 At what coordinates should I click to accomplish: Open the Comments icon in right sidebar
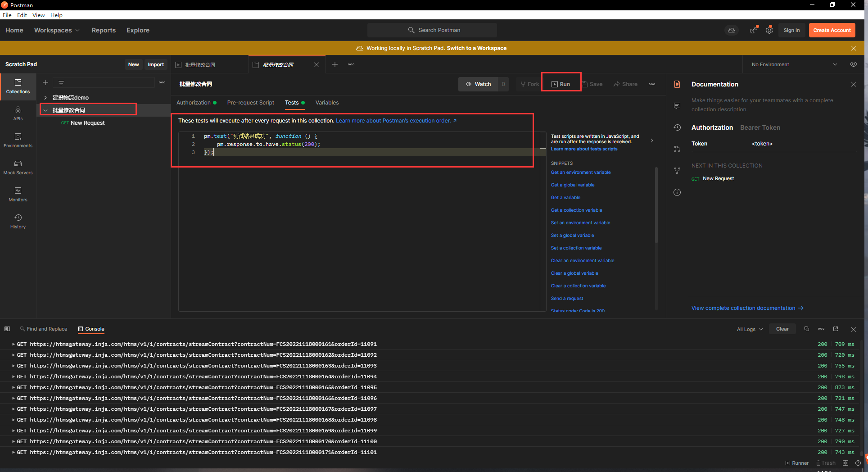coord(677,105)
